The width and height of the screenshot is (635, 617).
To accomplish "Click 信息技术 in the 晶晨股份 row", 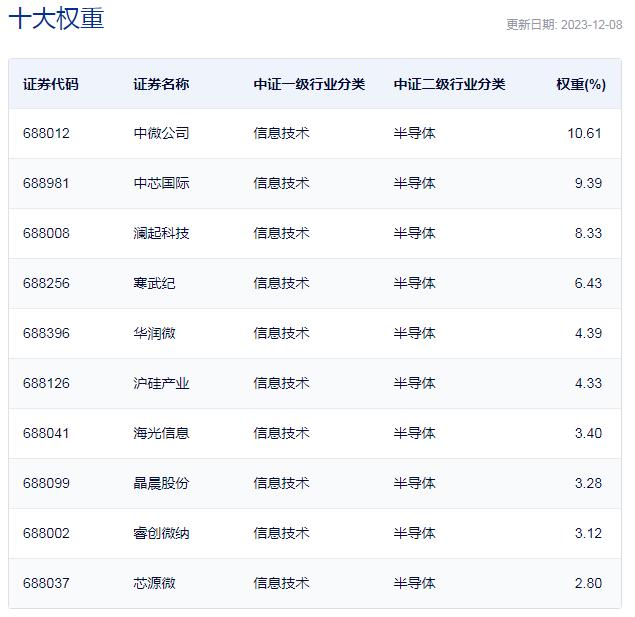I will coord(281,483).
